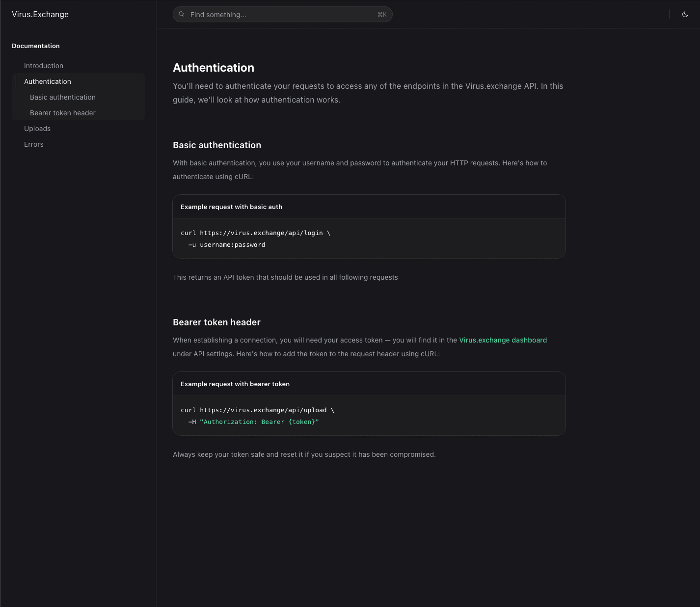Image resolution: width=700 pixels, height=607 pixels.
Task: Click the Bearer token header section heading
Action: click(216, 322)
